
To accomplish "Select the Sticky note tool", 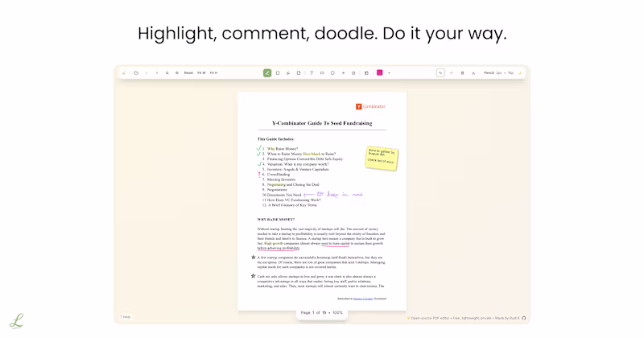I will click(299, 72).
